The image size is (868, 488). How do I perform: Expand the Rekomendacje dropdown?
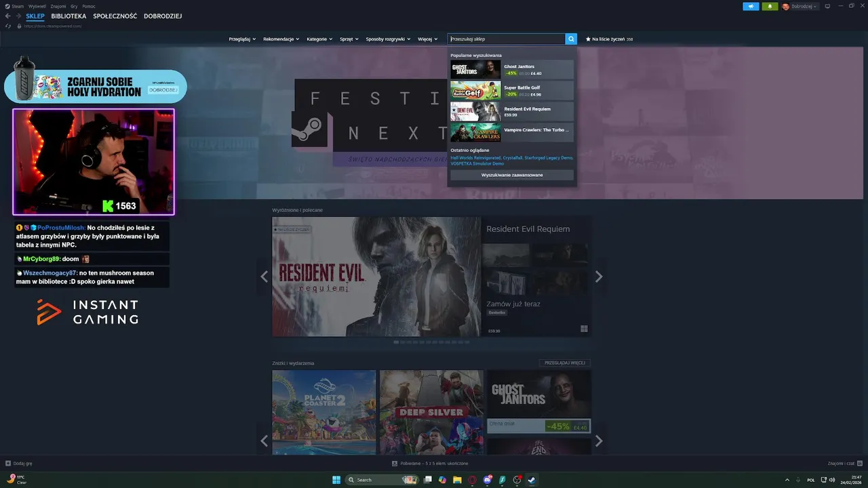tap(281, 39)
